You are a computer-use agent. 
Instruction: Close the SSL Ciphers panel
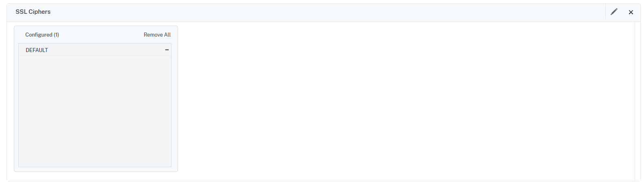pos(631,12)
